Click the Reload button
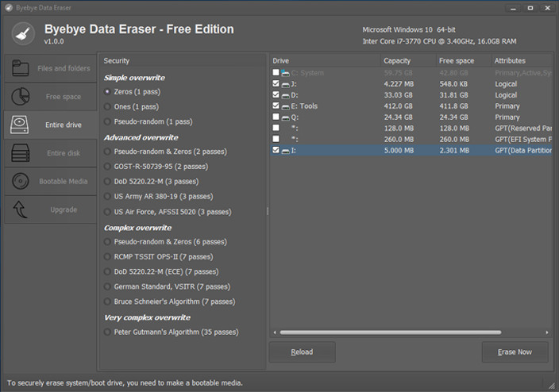559x392 pixels. [302, 352]
